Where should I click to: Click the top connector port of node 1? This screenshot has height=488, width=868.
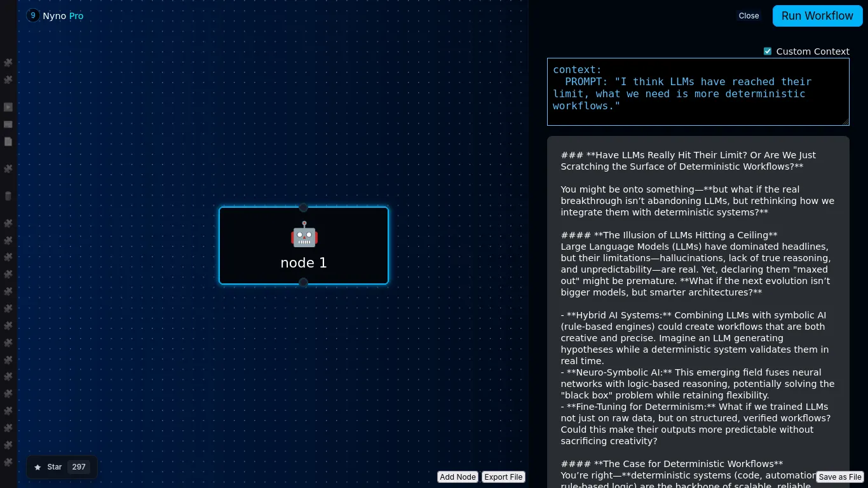coord(304,207)
